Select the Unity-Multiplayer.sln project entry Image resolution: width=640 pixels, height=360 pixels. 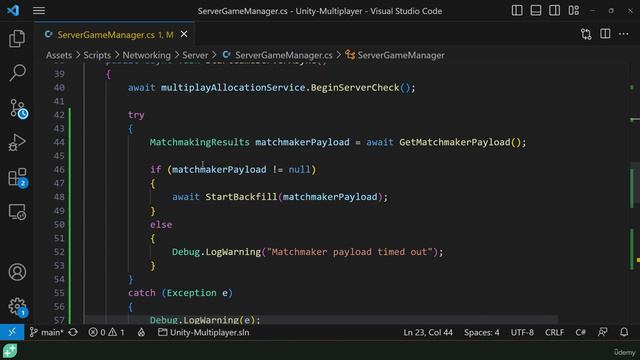(x=204, y=332)
